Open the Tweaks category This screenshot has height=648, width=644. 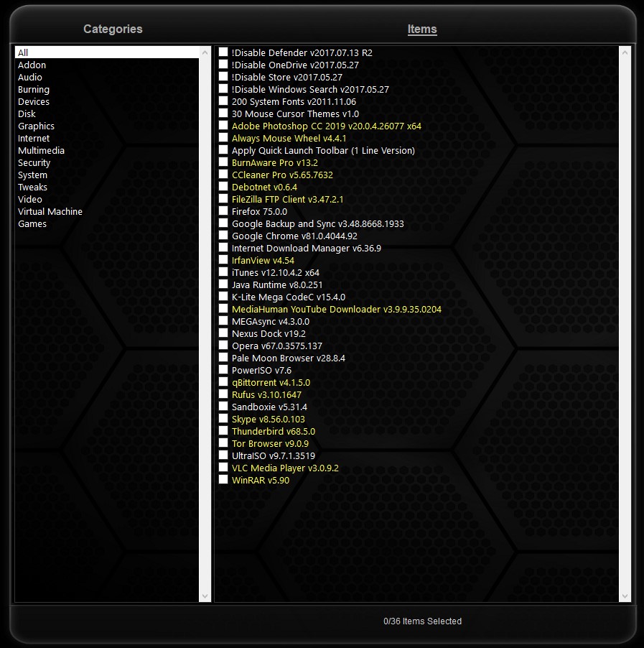point(107,188)
